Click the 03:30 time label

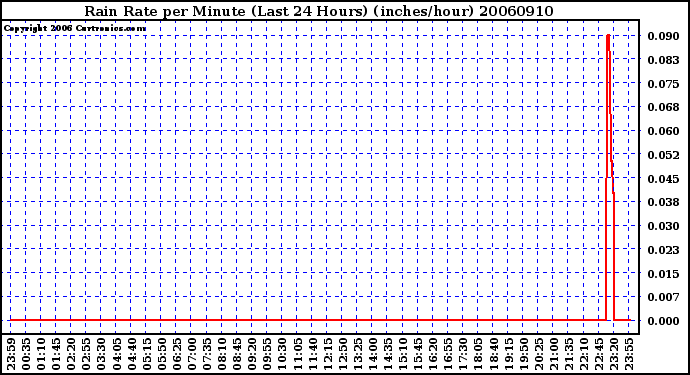[101, 354]
